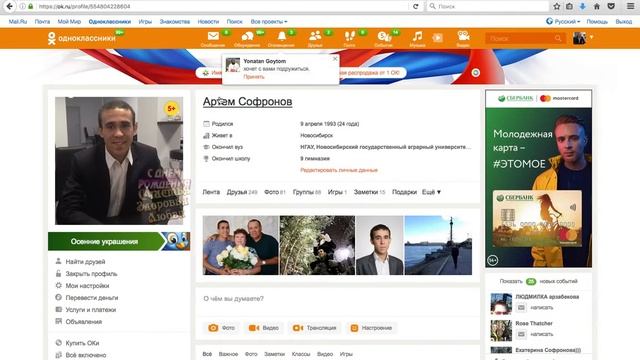Click Редактировать личные данные link
Viewport: 640px width, 360px height.
339,170
